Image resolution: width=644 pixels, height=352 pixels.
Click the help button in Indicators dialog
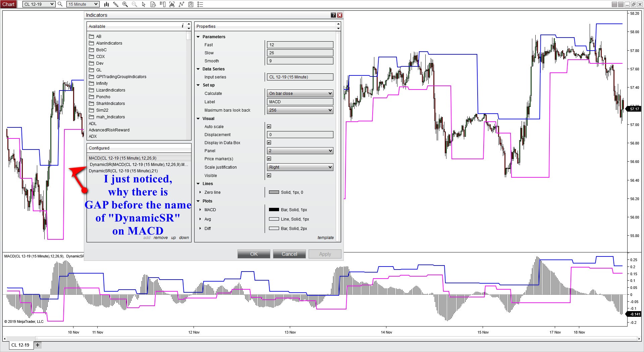333,15
